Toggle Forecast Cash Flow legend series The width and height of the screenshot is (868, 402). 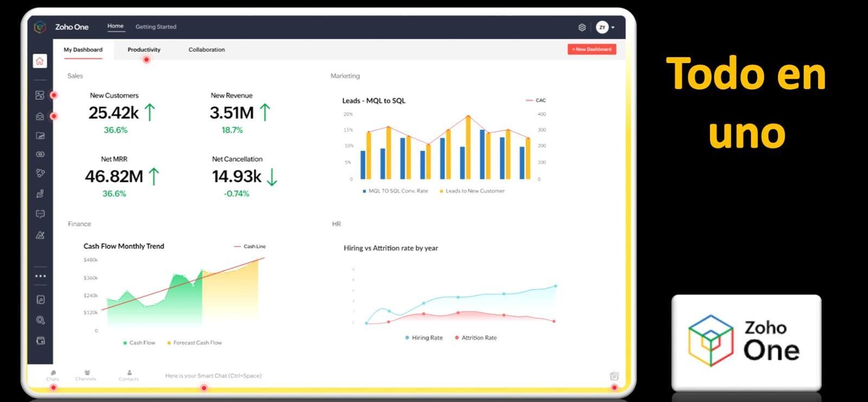tap(194, 343)
